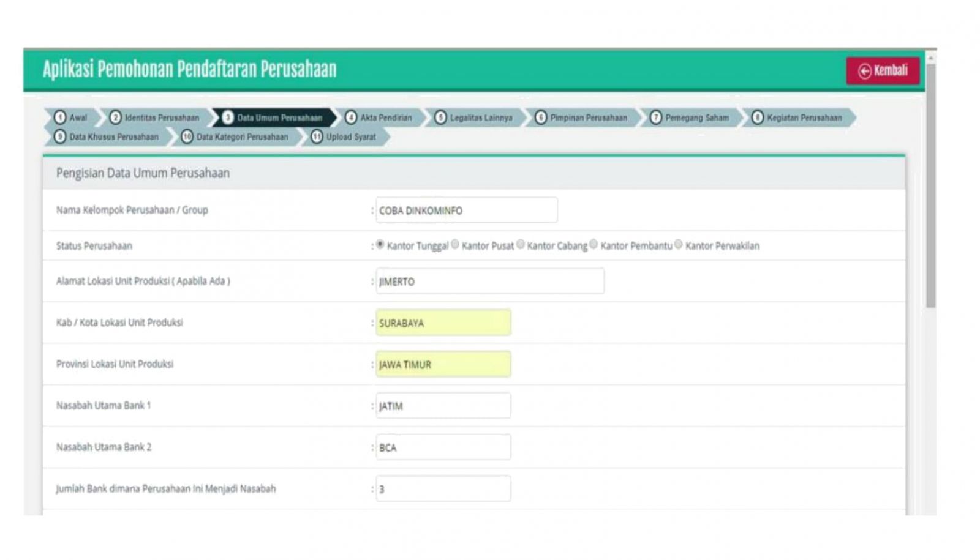This screenshot has width=980, height=560.
Task: Click the Kembali back button
Action: point(883,70)
